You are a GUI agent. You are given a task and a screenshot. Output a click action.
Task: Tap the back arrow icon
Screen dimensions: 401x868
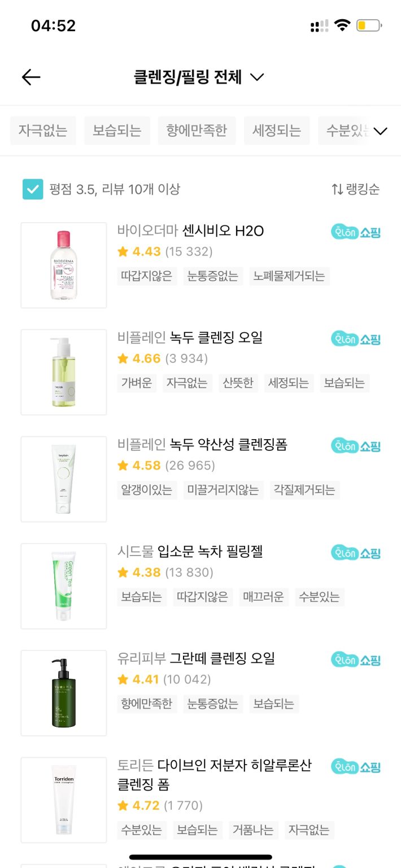[30, 77]
